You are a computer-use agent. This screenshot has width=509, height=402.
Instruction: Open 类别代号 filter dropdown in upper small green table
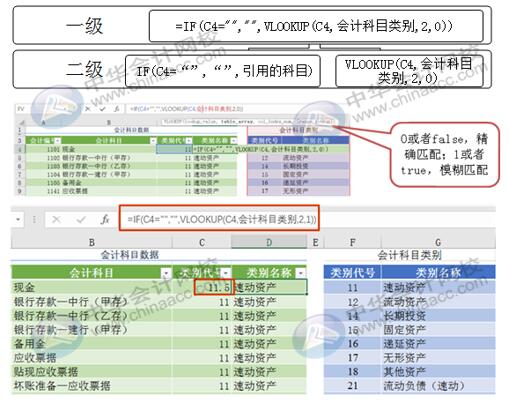click(189, 141)
